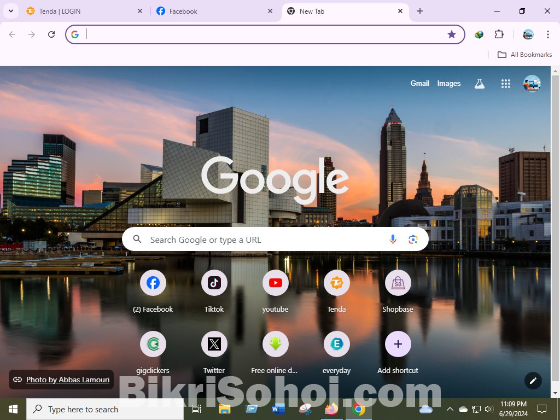Viewport: 560px width, 420px height.
Task: Show hidden system tray icons
Action: [x=450, y=409]
